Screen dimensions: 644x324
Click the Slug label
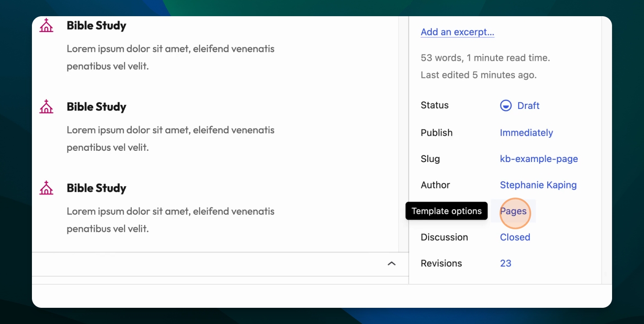[430, 159]
